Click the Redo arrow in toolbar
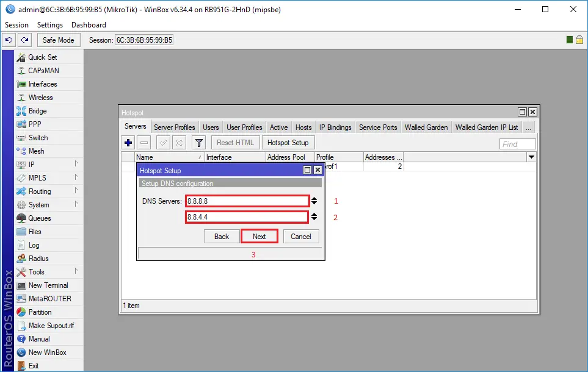 pyautogui.click(x=25, y=40)
